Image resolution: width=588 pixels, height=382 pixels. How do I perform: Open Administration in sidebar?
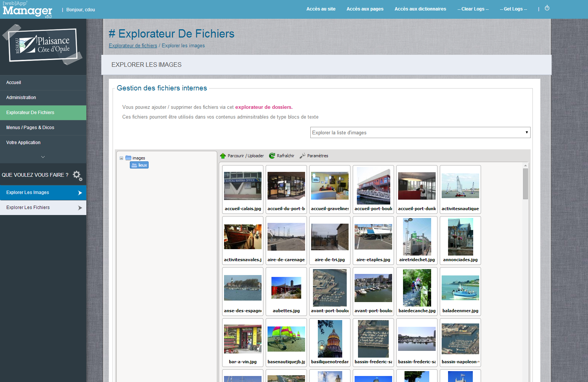(x=43, y=98)
